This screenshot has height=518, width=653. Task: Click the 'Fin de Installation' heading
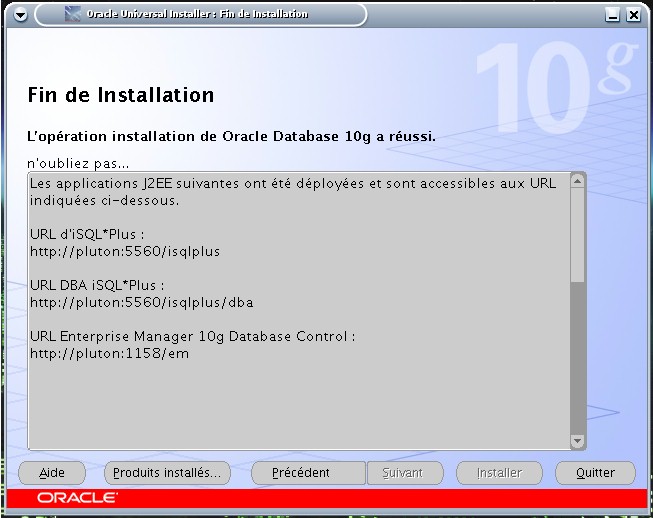[x=121, y=95]
